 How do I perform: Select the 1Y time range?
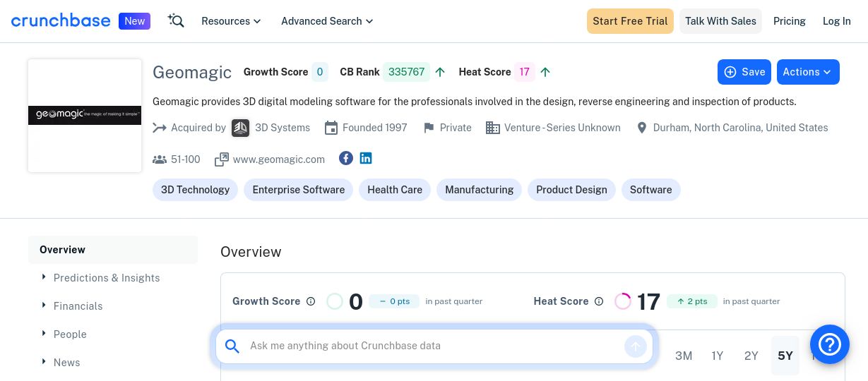pyautogui.click(x=718, y=356)
